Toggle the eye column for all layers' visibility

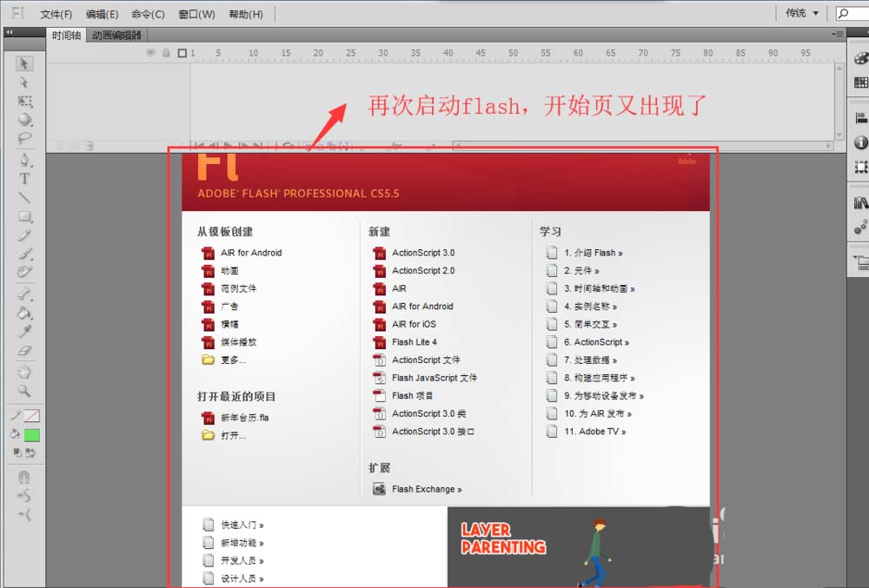(x=150, y=53)
